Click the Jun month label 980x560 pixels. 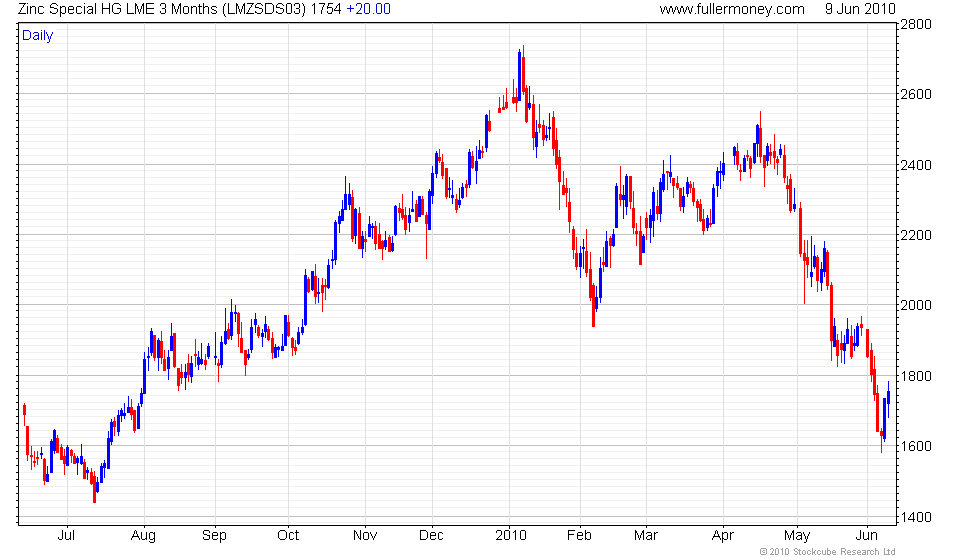(x=866, y=536)
